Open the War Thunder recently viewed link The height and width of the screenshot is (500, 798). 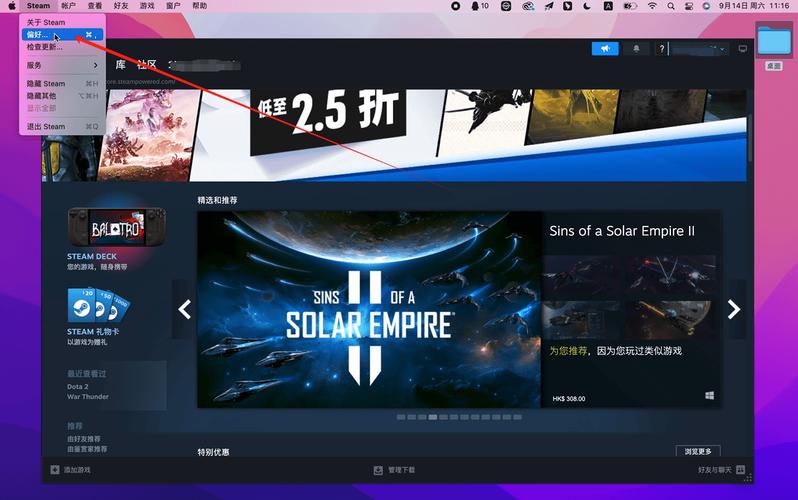tap(88, 397)
